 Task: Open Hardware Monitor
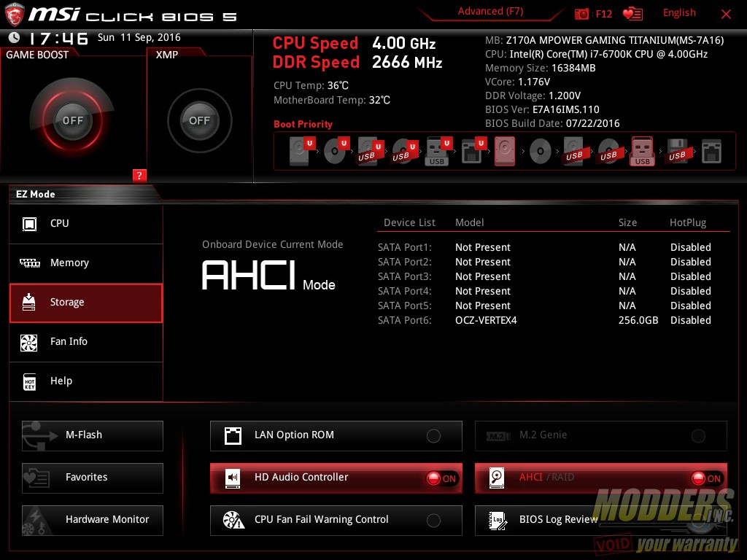click(x=93, y=521)
